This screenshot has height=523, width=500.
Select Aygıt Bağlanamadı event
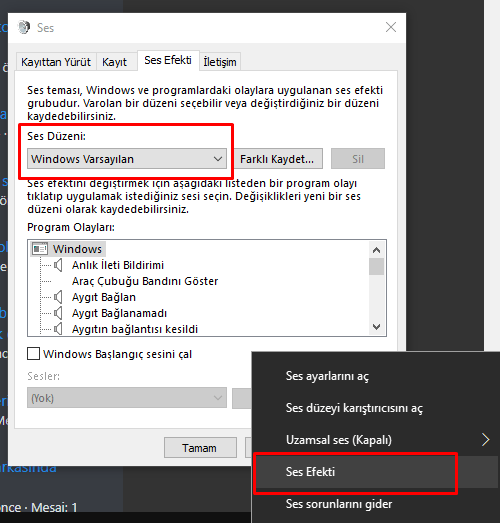click(119, 313)
